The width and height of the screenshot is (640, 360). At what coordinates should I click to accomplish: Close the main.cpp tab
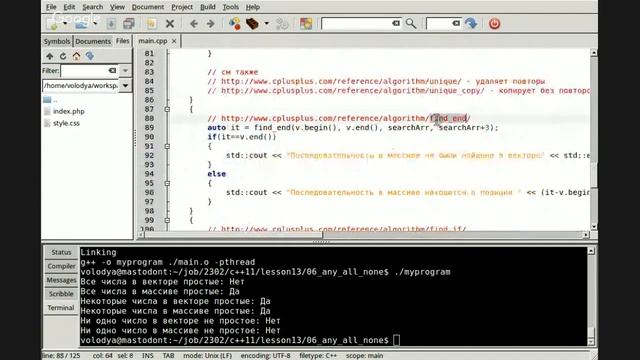click(x=174, y=41)
